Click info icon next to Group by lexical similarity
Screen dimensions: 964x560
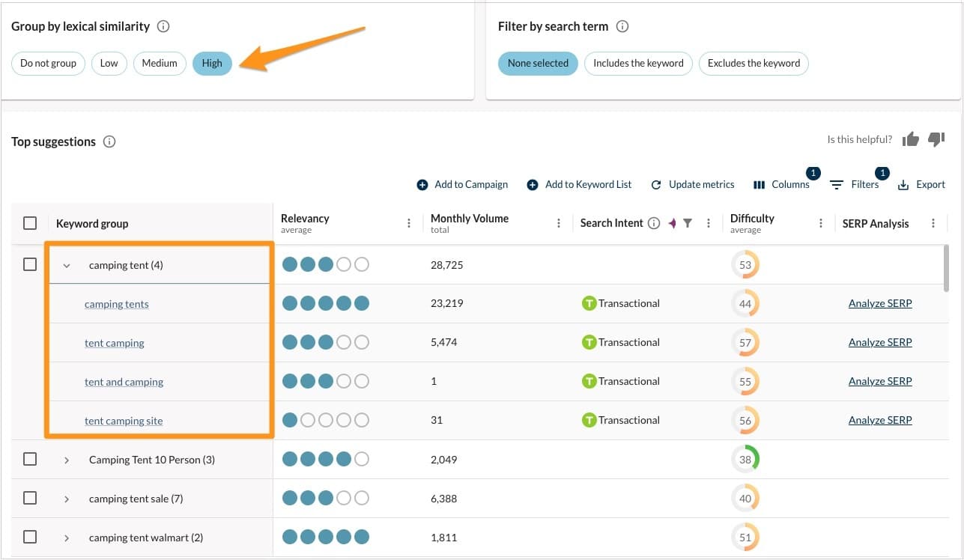tap(163, 26)
